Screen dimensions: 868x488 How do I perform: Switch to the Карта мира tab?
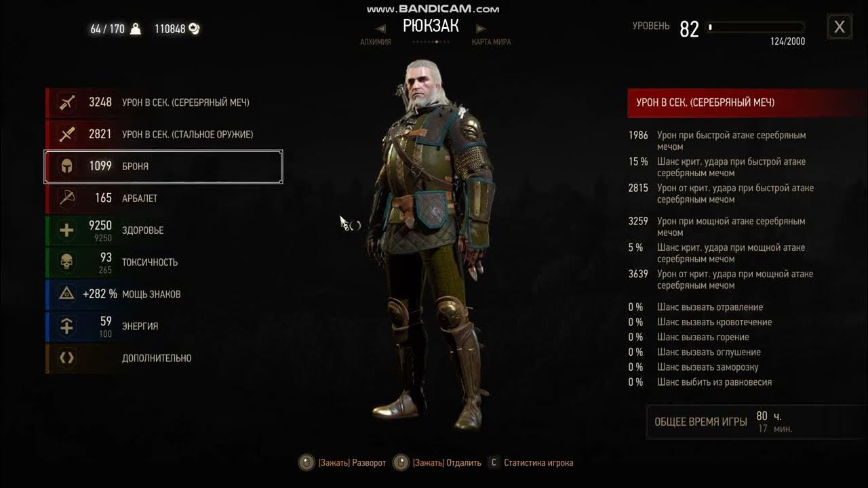pyautogui.click(x=492, y=42)
